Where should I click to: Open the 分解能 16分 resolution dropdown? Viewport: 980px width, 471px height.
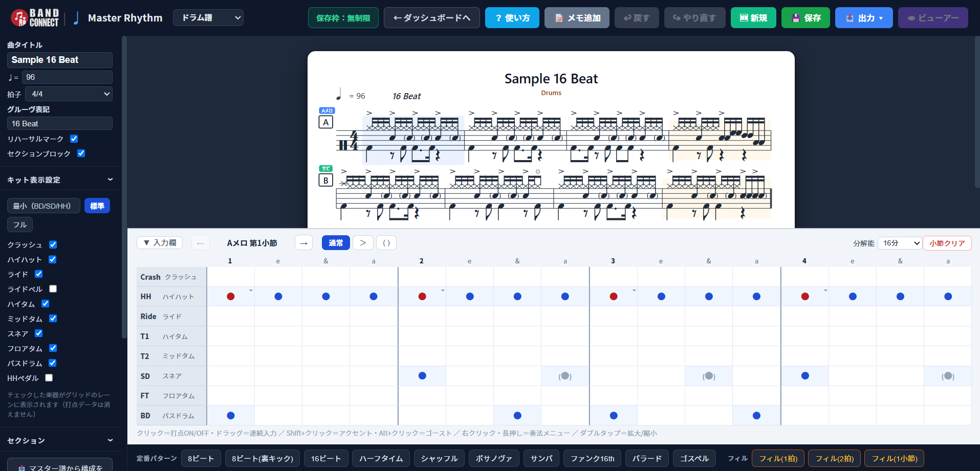click(x=900, y=243)
